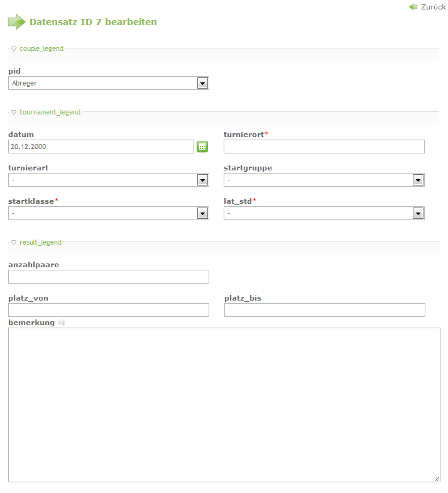This screenshot has width=448, height=493.
Task: Click the green back arrow icon beside Zurück
Action: click(413, 7)
